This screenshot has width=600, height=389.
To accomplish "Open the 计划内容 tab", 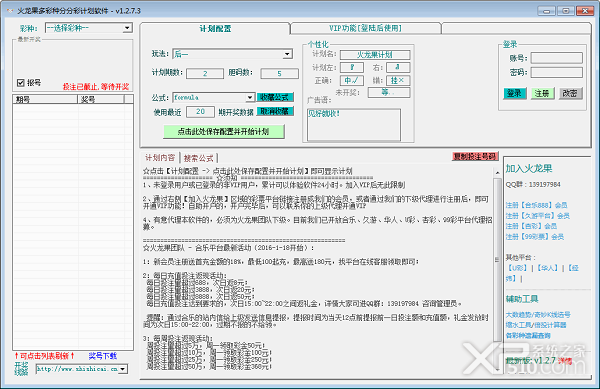I will [x=160, y=158].
